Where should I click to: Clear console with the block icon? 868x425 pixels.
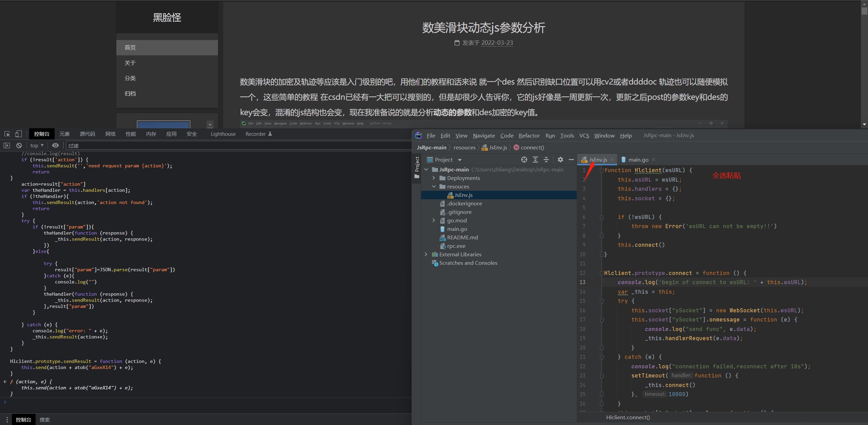[x=19, y=145]
